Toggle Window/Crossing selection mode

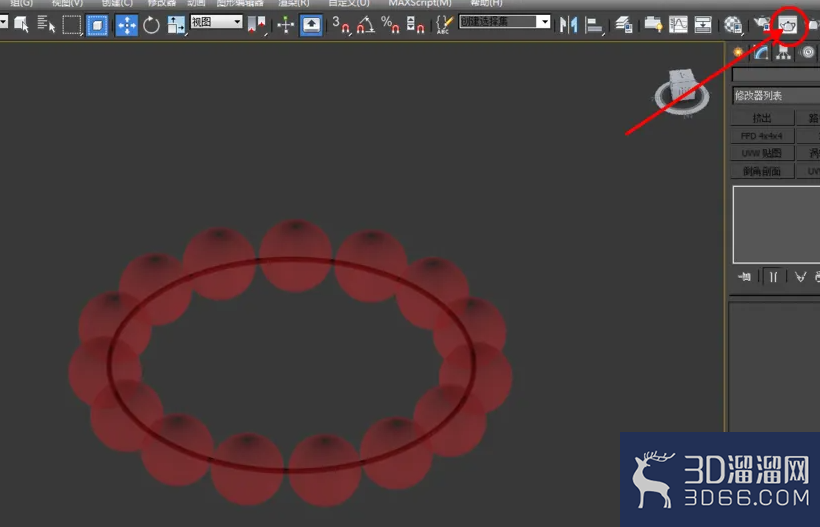[97, 25]
